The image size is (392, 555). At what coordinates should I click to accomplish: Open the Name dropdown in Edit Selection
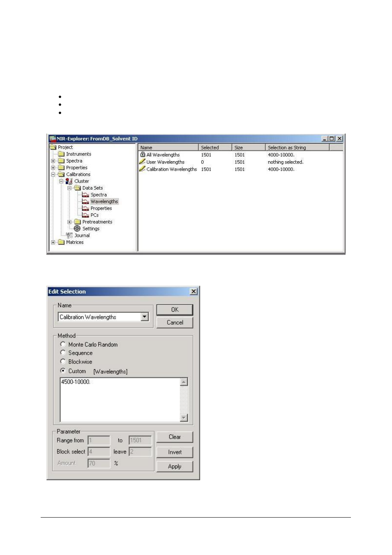(145, 317)
